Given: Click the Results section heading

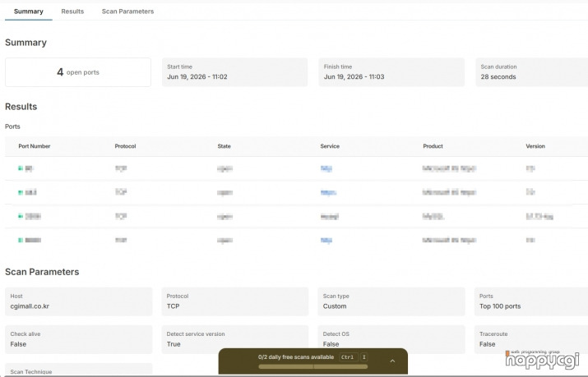Looking at the screenshot, I should (21, 107).
